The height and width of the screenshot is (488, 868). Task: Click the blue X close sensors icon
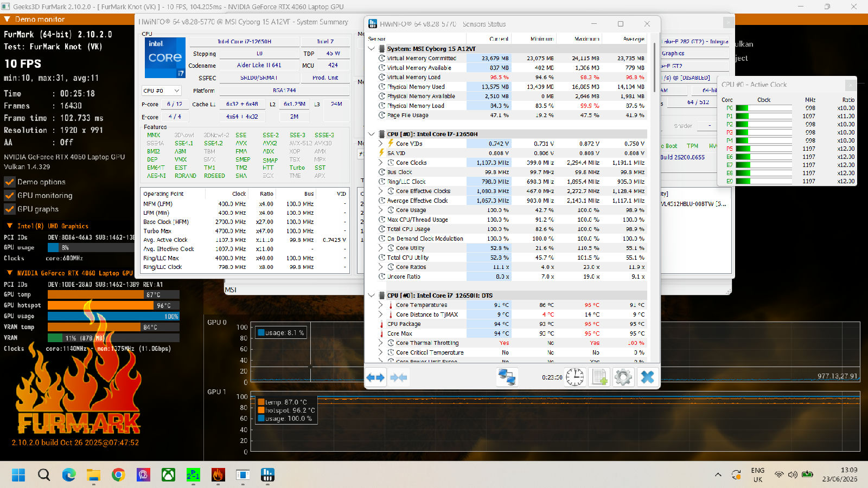[647, 377]
